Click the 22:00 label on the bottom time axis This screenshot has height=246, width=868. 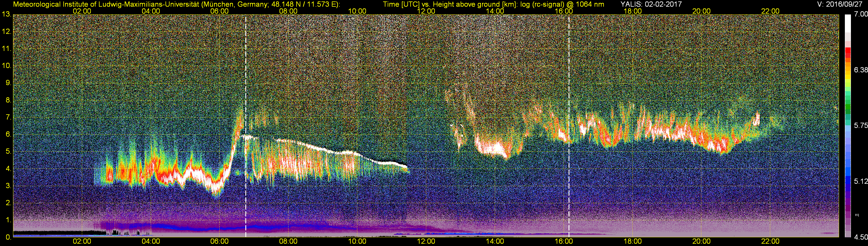[x=770, y=241]
